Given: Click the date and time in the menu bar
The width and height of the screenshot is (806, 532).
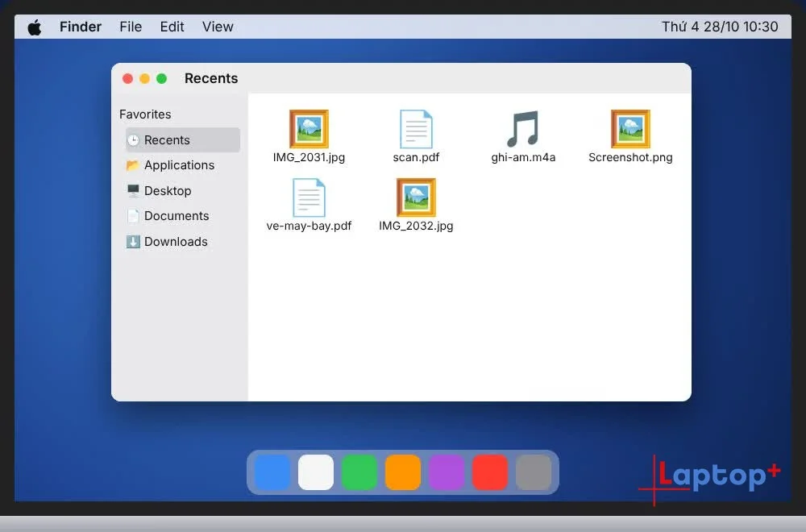Looking at the screenshot, I should point(720,27).
